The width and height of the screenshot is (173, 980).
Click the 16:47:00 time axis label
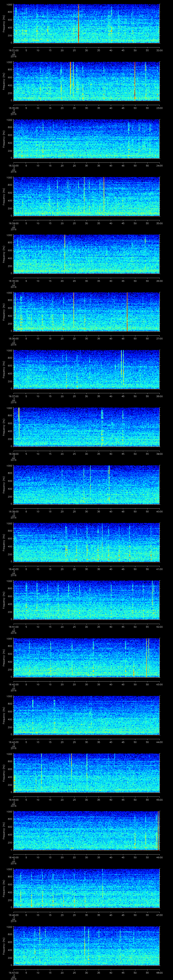point(14,972)
